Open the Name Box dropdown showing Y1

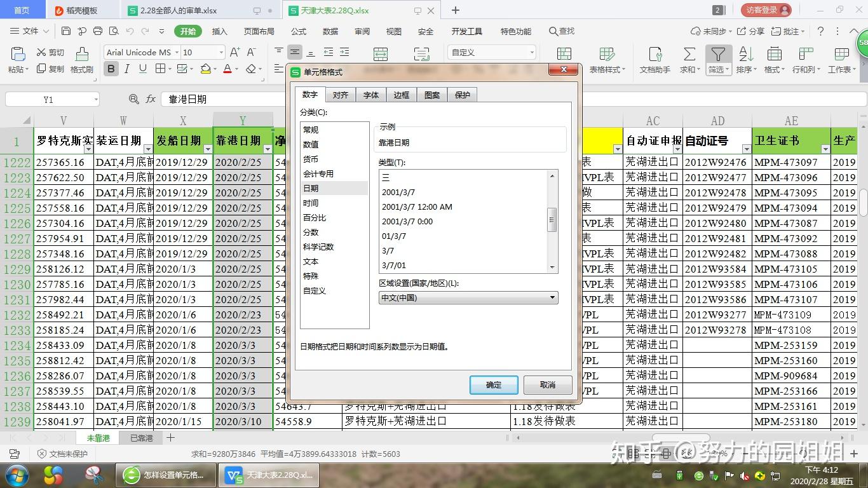[95, 99]
